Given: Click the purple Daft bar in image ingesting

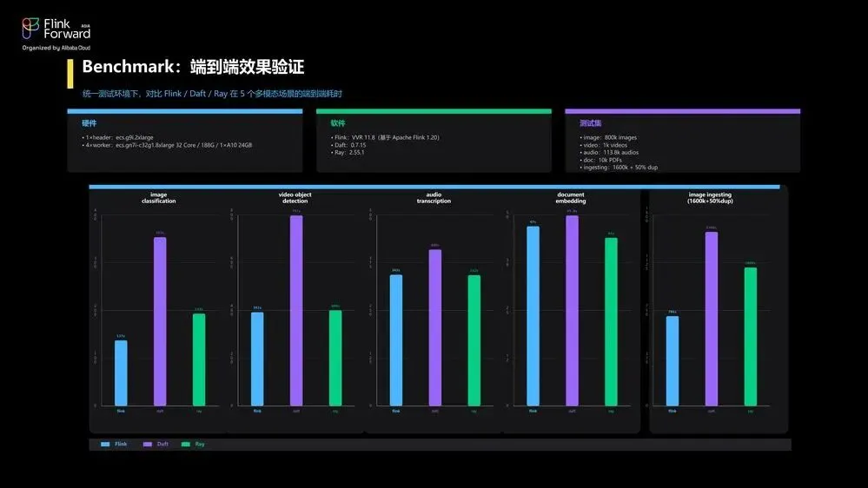Looking at the screenshot, I should coord(712,320).
